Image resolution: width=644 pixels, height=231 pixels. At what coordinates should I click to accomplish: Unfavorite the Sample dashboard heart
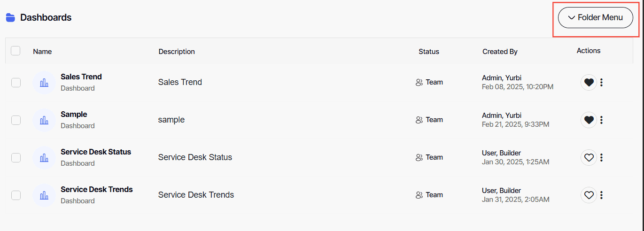589,120
